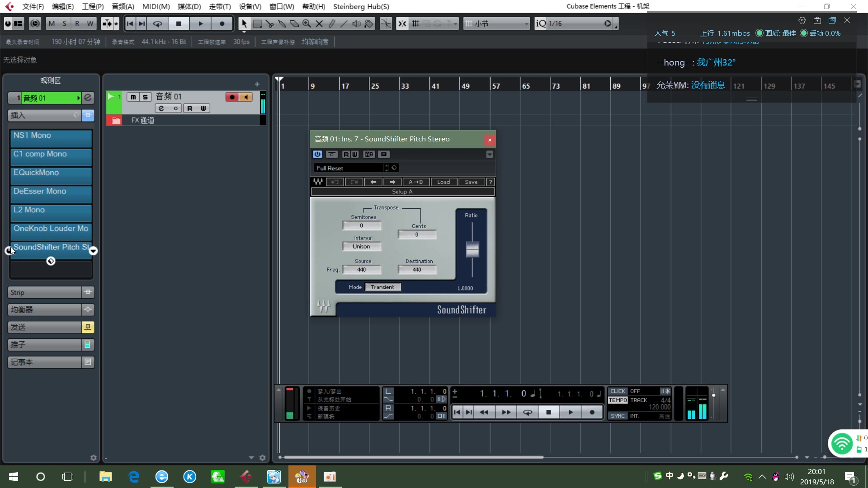Click the Load button in SoundShifter
The width and height of the screenshot is (868, 488).
(443, 182)
